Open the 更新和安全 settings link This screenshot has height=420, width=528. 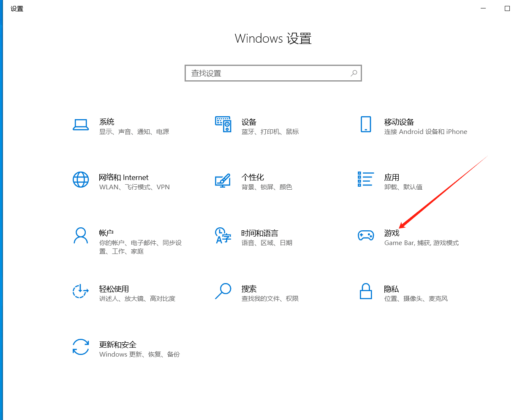pyautogui.click(x=117, y=344)
